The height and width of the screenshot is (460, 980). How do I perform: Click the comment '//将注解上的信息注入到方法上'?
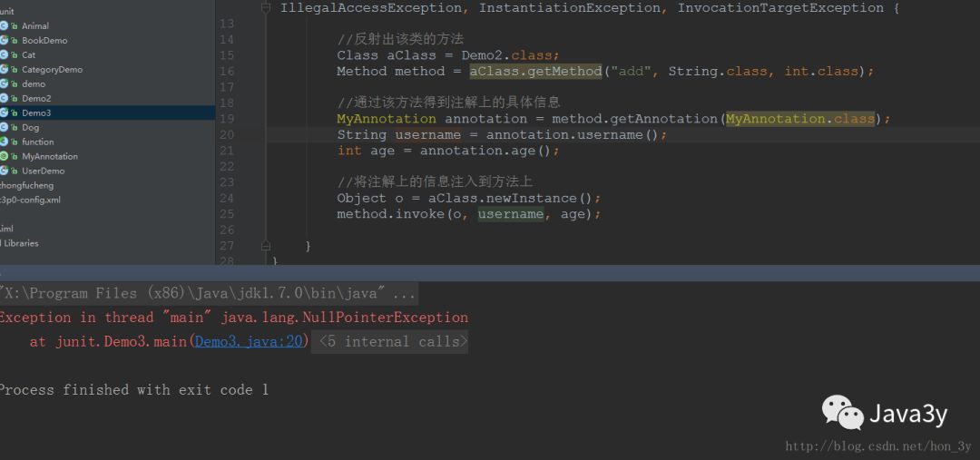[435, 181]
